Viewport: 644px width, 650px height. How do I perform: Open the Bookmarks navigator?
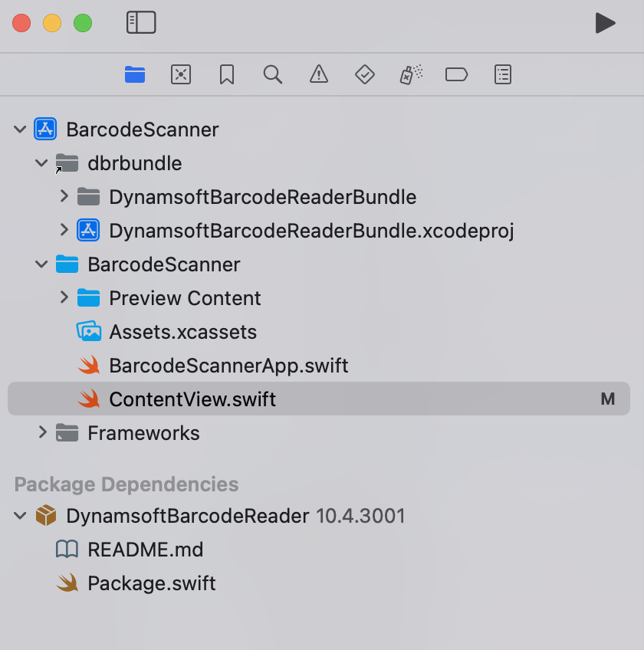227,74
